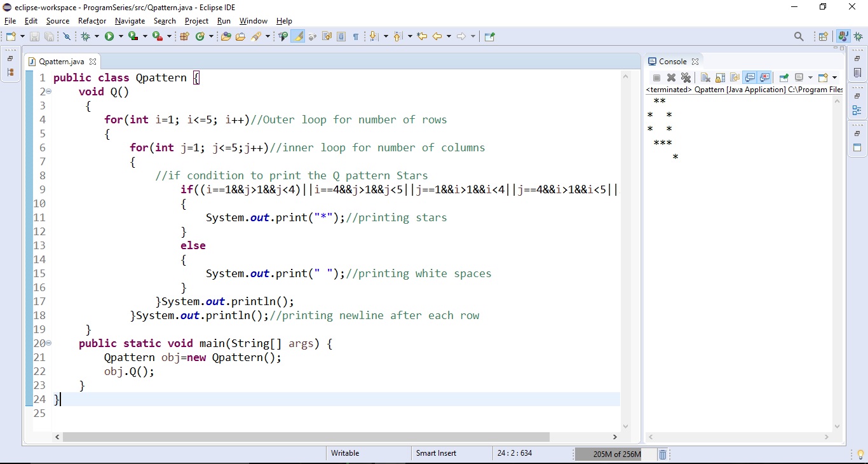Launch Debug mode with the bug icon
This screenshot has height=464, width=868.
[x=88, y=36]
